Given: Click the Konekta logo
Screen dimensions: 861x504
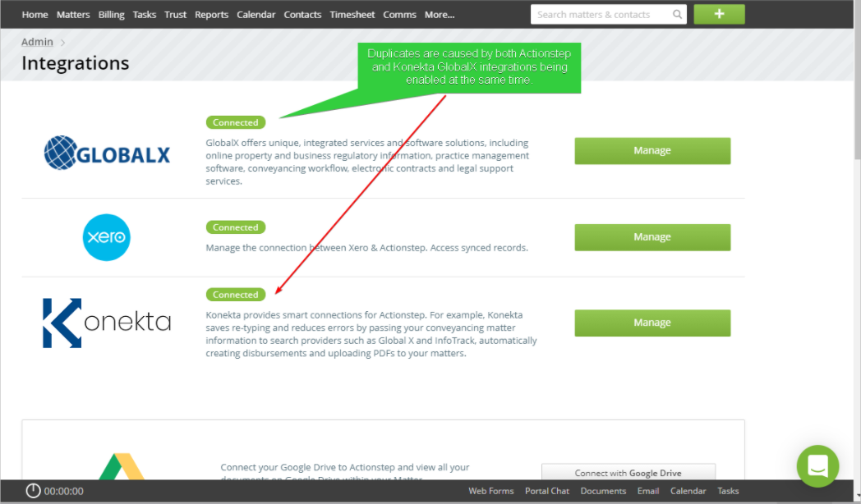Looking at the screenshot, I should [107, 323].
